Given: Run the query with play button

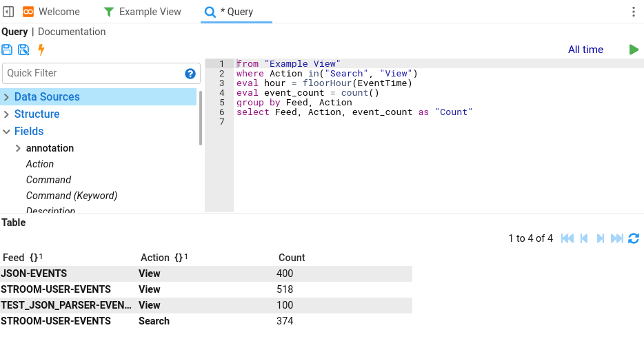Looking at the screenshot, I should click(634, 50).
